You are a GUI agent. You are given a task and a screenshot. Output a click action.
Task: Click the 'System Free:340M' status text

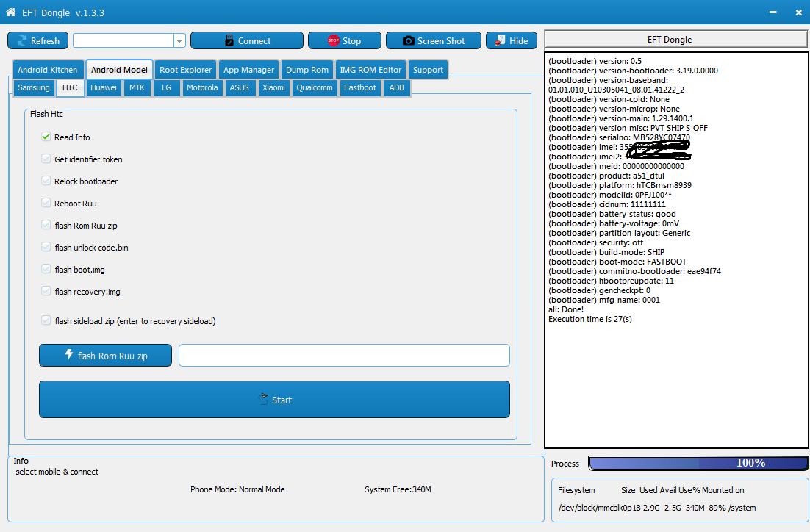coord(398,489)
